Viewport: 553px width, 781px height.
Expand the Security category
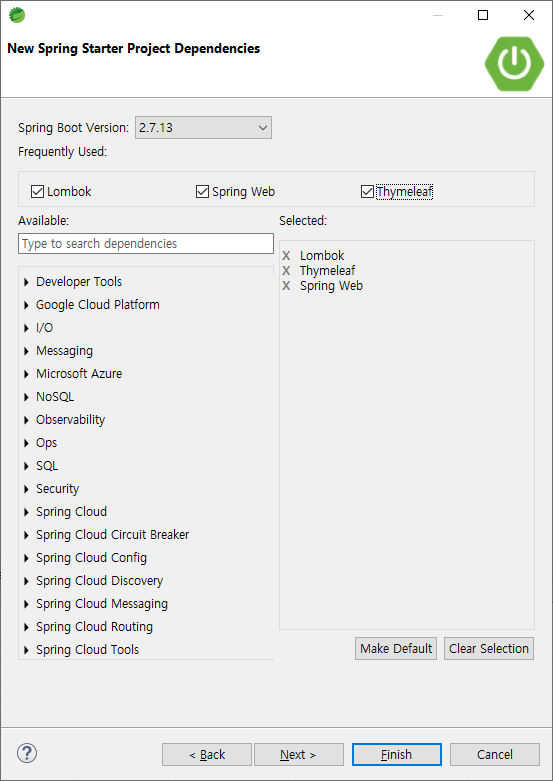coord(26,489)
